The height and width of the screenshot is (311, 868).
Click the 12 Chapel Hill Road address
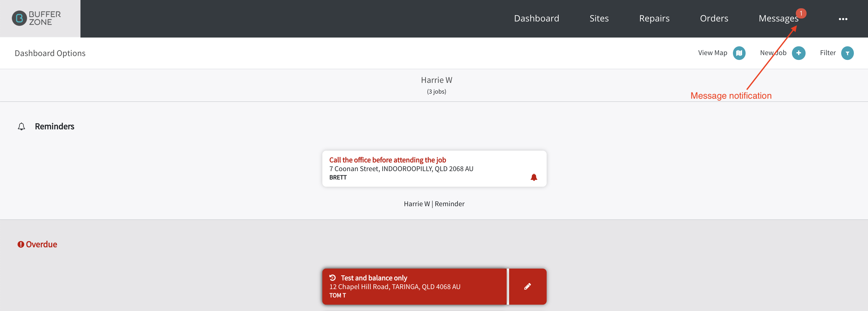(x=395, y=286)
